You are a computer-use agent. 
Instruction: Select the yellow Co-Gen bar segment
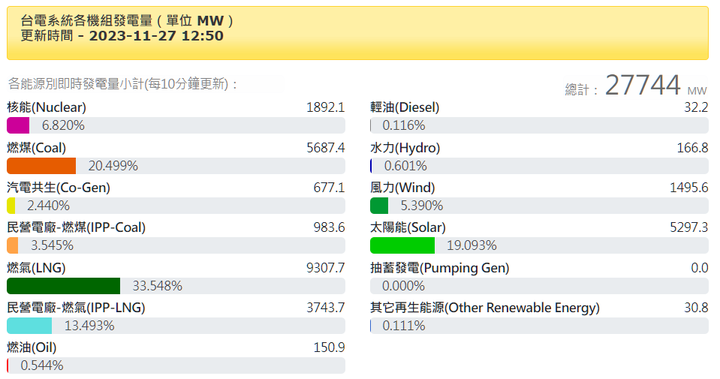pos(11,206)
